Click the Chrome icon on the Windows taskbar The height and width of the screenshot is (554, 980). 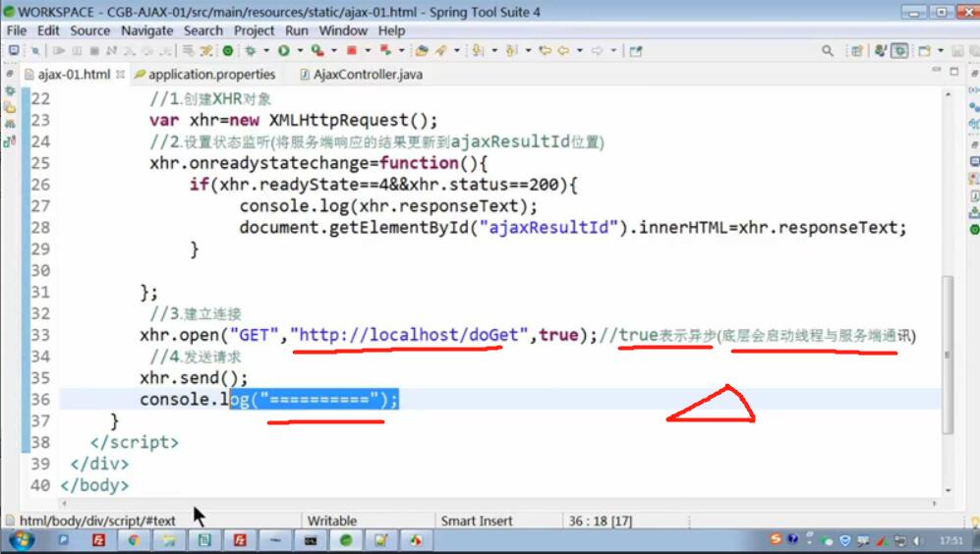(x=134, y=540)
